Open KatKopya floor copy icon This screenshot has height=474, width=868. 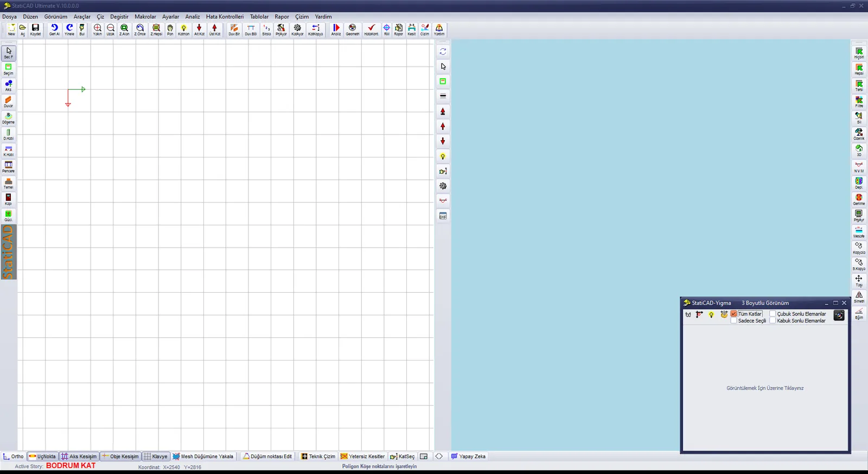[316, 29]
